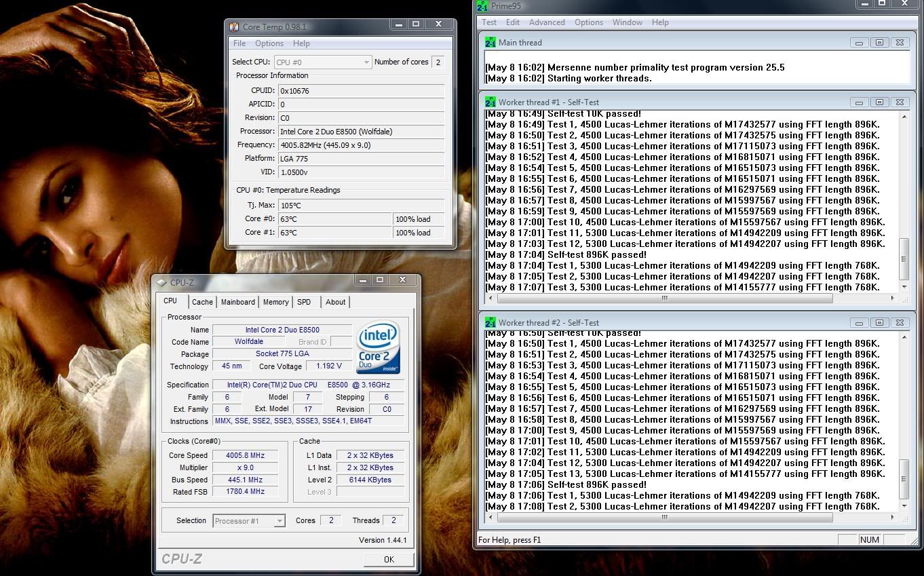Close the Worker thread #2 child window
This screenshot has height=576, width=924.
pos(900,323)
